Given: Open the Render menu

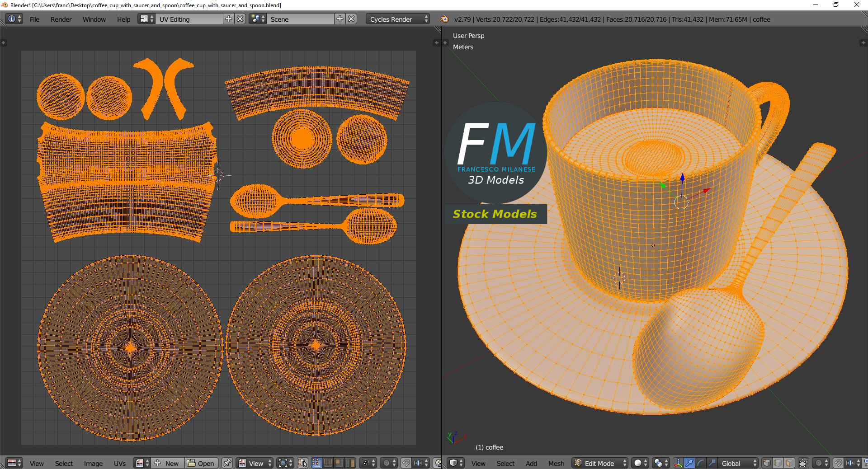Looking at the screenshot, I should coord(61,19).
